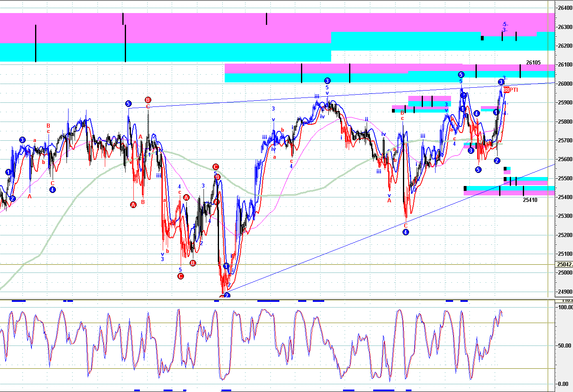The width and height of the screenshot is (573, 392).
Task: Click the yellow horizontal line at 25042
Action: pyautogui.click(x=277, y=264)
